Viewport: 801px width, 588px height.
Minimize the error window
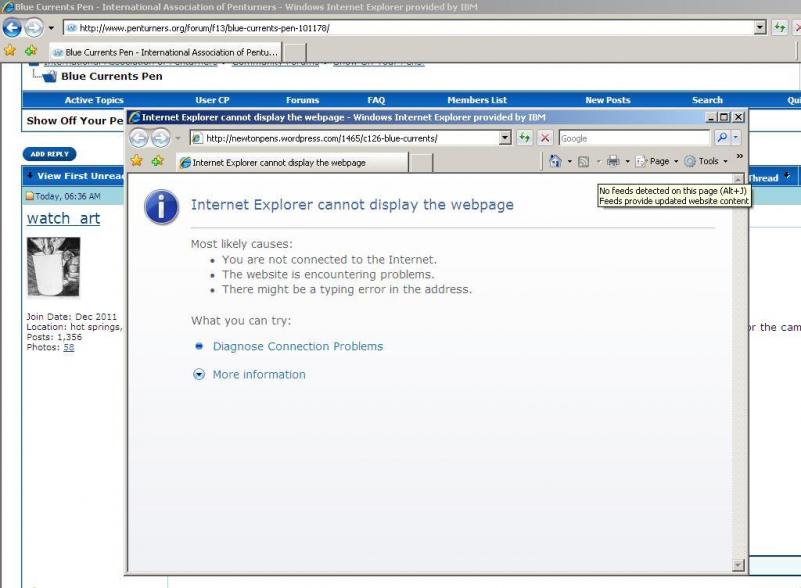point(711,117)
